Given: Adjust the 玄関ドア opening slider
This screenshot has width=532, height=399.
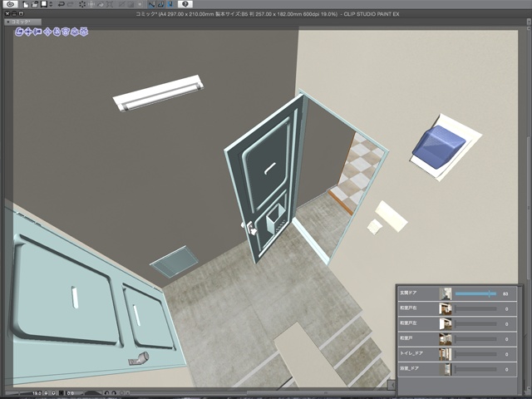Looking at the screenshot, I should tap(475, 293).
